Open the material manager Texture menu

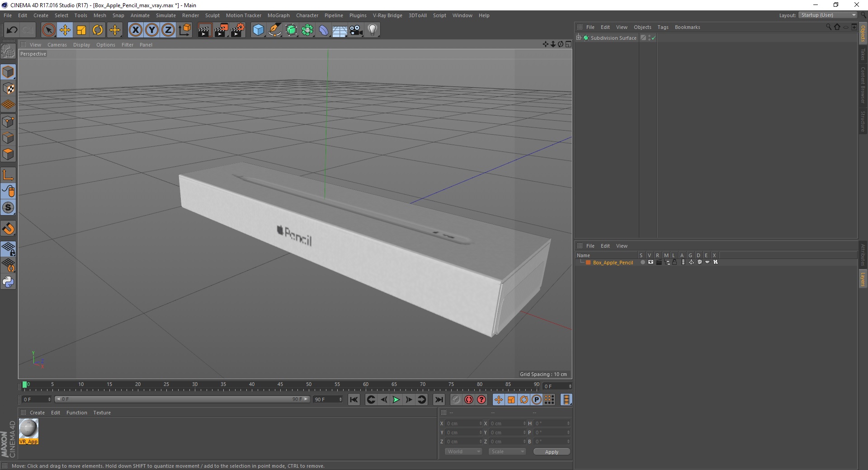tap(102, 413)
